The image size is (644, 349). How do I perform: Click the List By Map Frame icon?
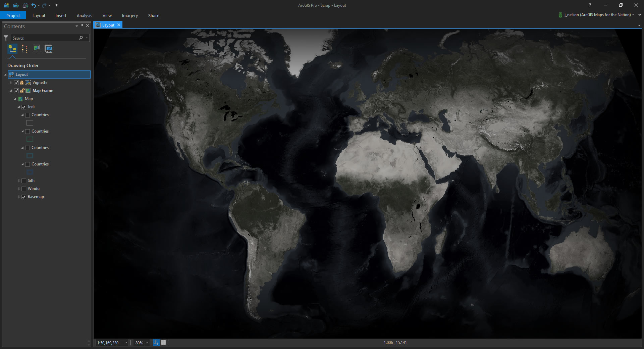tap(37, 49)
